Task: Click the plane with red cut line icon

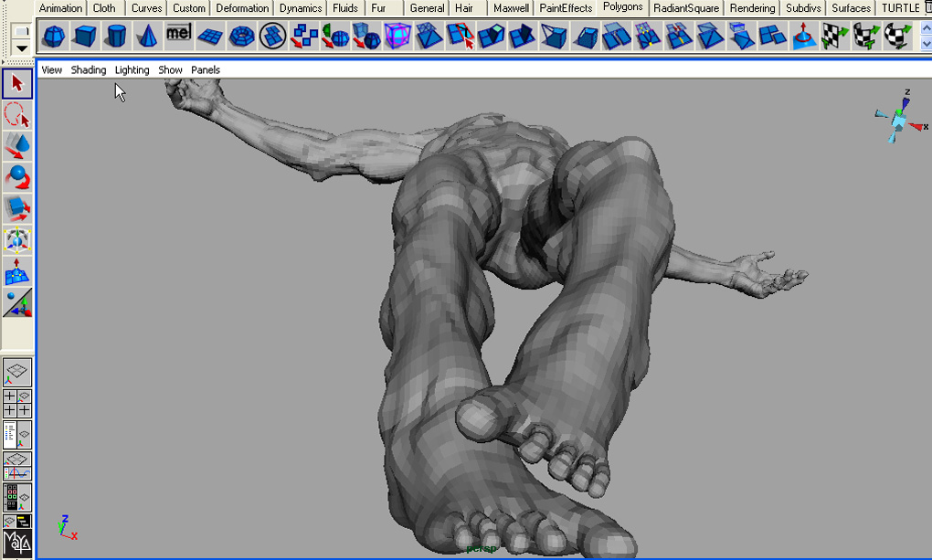Action: (x=460, y=36)
